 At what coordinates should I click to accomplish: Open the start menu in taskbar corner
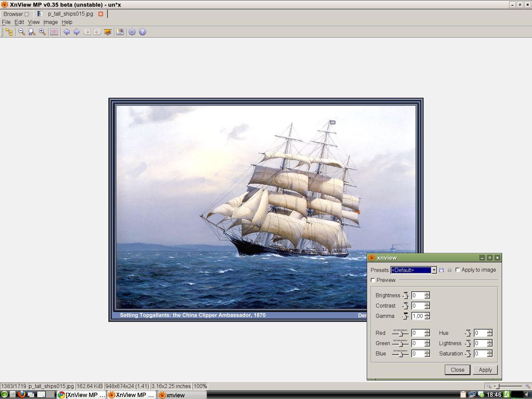coord(4,394)
